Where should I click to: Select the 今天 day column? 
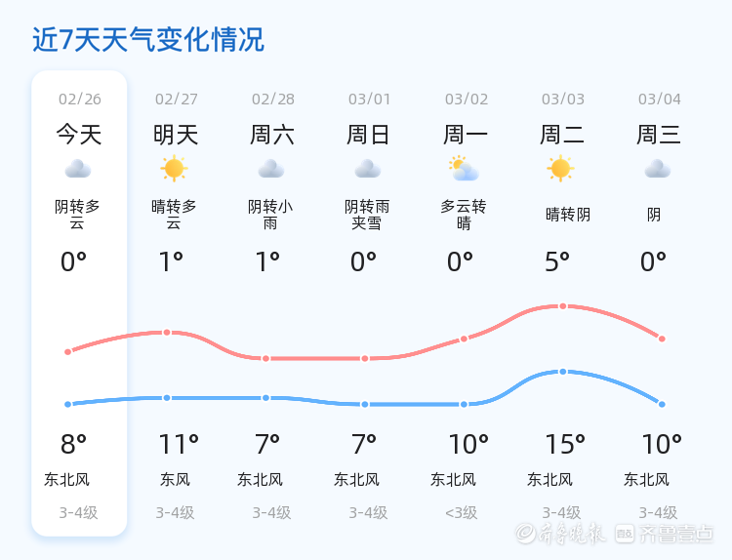click(x=79, y=134)
